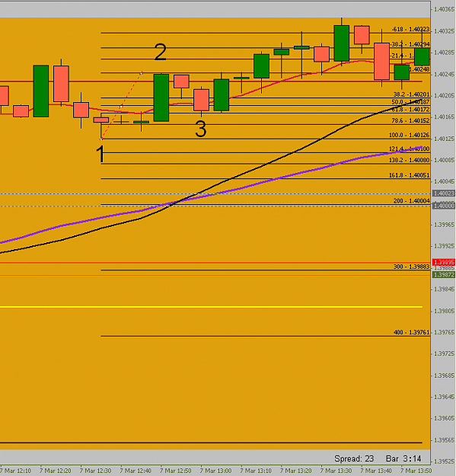Select the 400 - 1.39761 Fibonacci label
This screenshot has width=456, height=476.
coord(411,332)
